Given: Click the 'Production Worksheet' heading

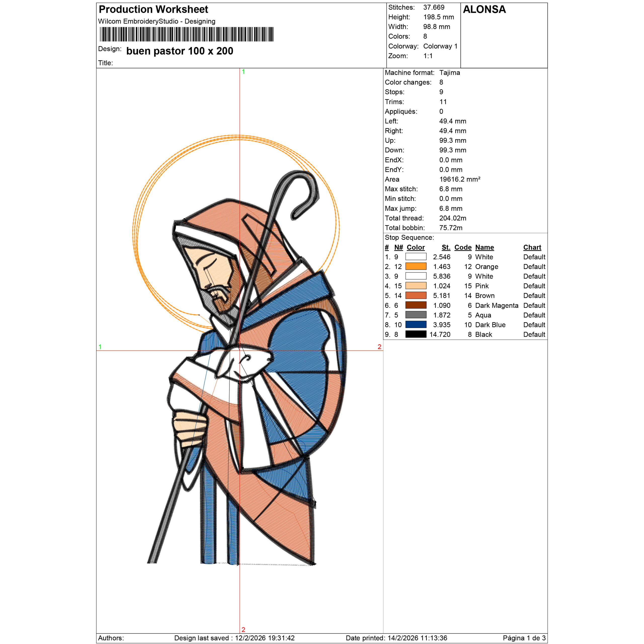Looking at the screenshot, I should 153,9.
